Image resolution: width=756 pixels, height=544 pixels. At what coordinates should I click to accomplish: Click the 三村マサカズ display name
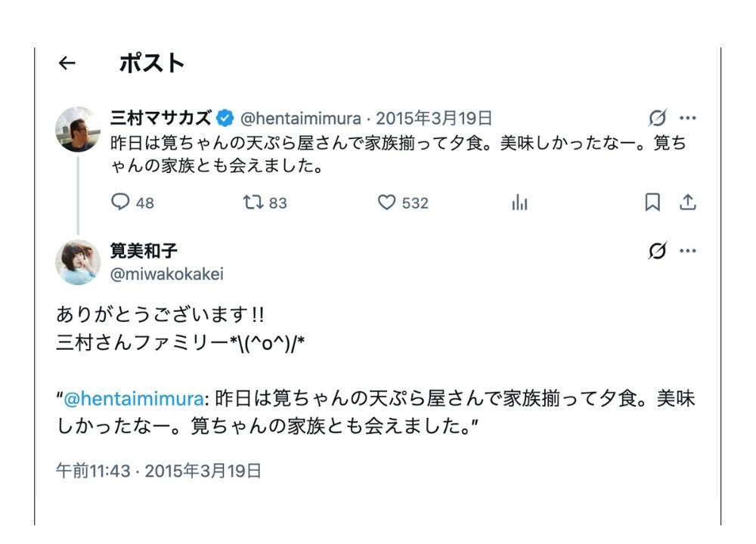[x=161, y=119]
